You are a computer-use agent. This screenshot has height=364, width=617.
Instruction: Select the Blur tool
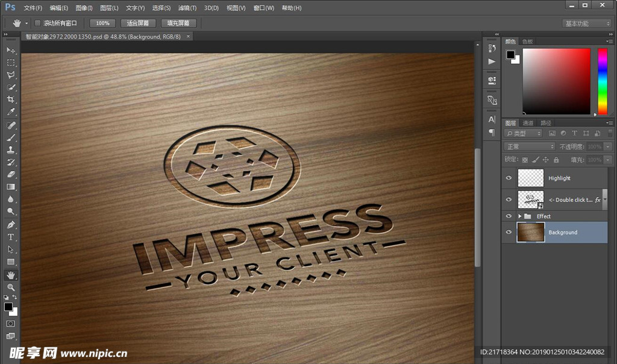click(11, 199)
